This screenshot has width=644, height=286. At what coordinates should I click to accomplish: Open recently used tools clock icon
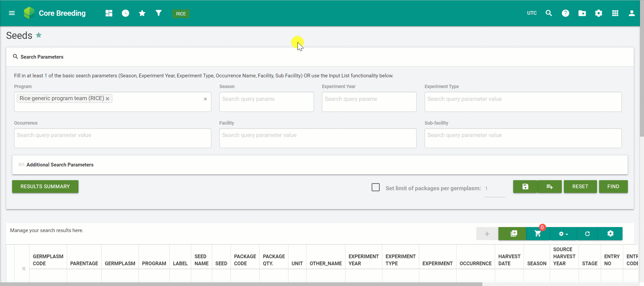click(x=125, y=13)
